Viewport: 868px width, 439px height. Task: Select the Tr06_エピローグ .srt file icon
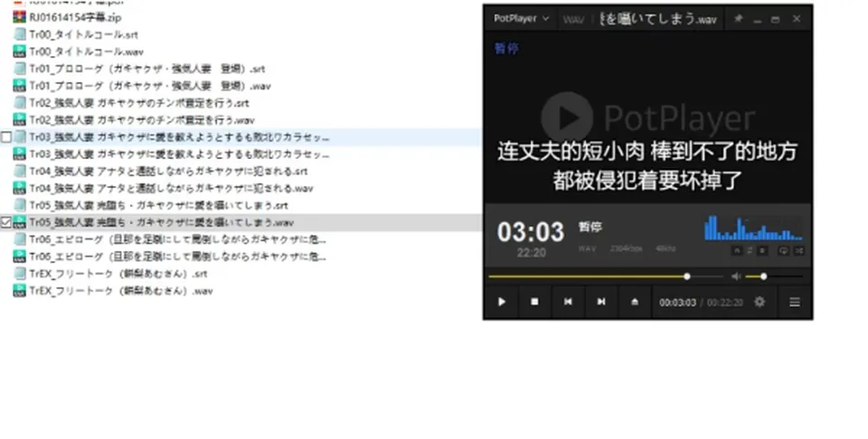(x=19, y=239)
